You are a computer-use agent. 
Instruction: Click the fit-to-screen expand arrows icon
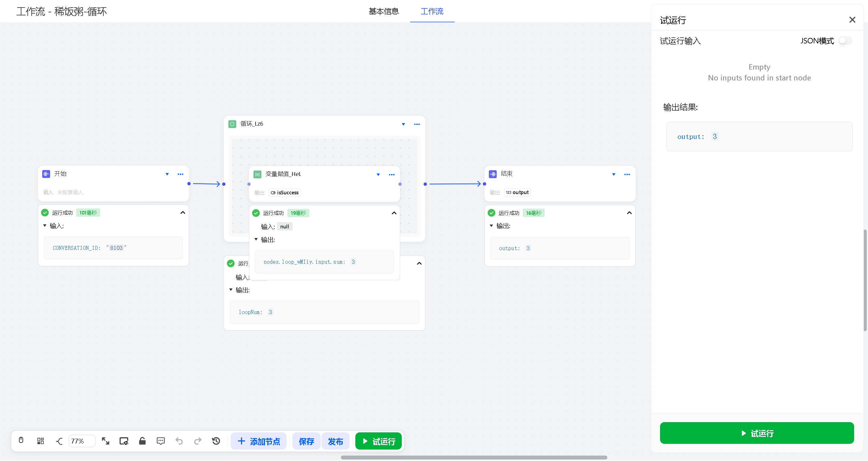point(105,441)
